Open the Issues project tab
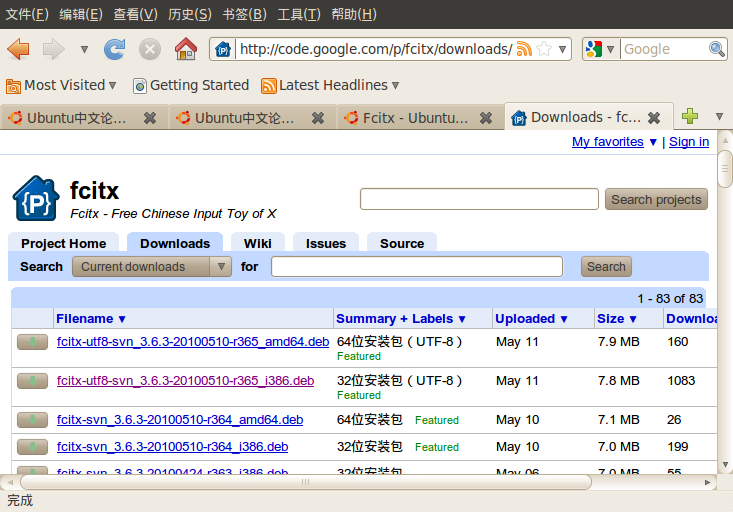 click(x=326, y=243)
